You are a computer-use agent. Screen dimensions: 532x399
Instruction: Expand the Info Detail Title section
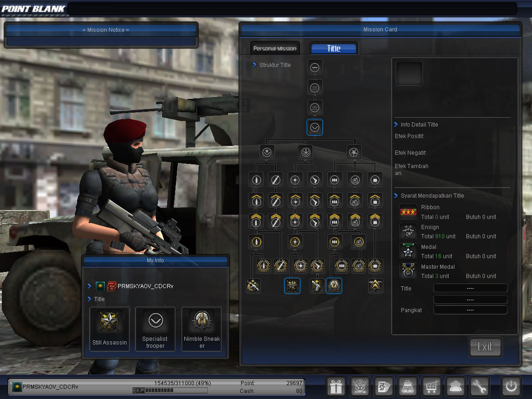[x=420, y=124]
